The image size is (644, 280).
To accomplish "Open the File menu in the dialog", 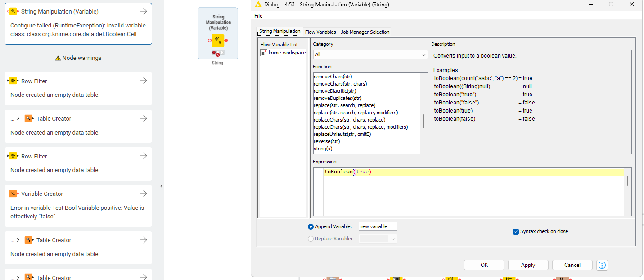I will tap(258, 16).
